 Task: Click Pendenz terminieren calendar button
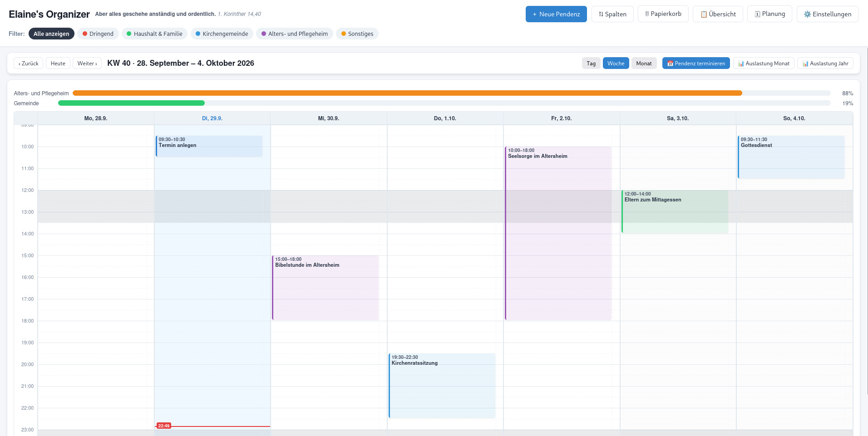[696, 63]
